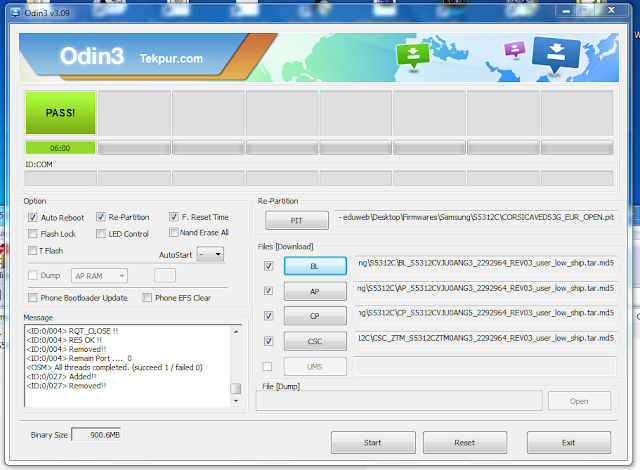Click log line 'RES OK !!'
640x470 pixels.
coord(64,340)
